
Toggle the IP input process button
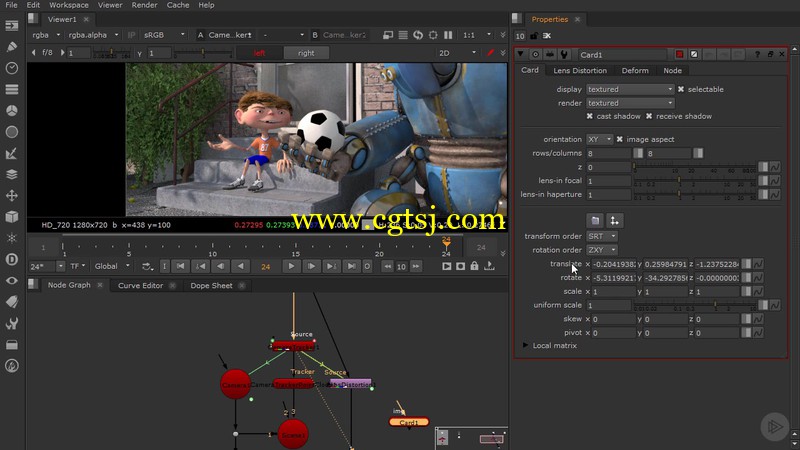(x=132, y=35)
